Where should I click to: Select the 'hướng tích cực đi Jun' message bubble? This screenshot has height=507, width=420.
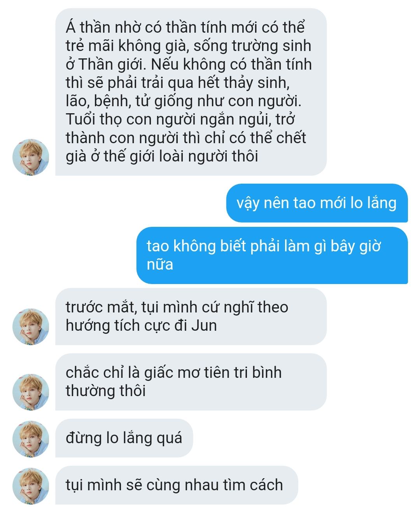point(191,317)
